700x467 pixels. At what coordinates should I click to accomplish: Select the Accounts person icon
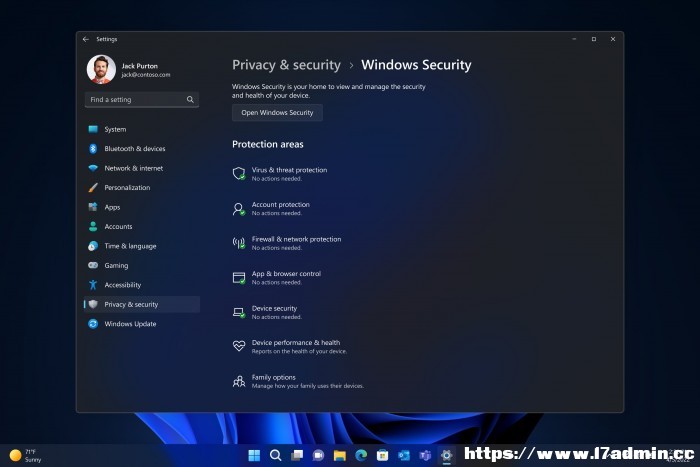tap(93, 226)
